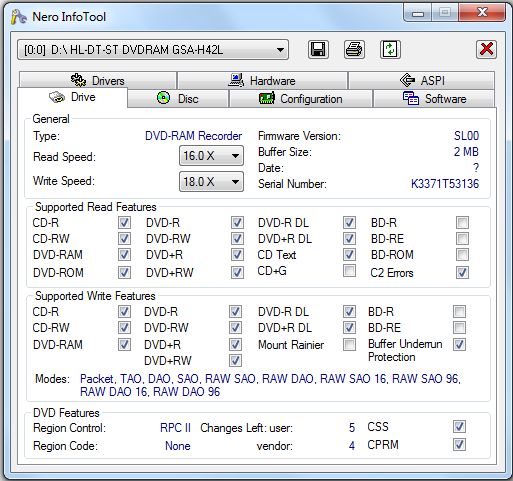
Task: Click the refresh icon with green arrows
Action: click(x=390, y=50)
